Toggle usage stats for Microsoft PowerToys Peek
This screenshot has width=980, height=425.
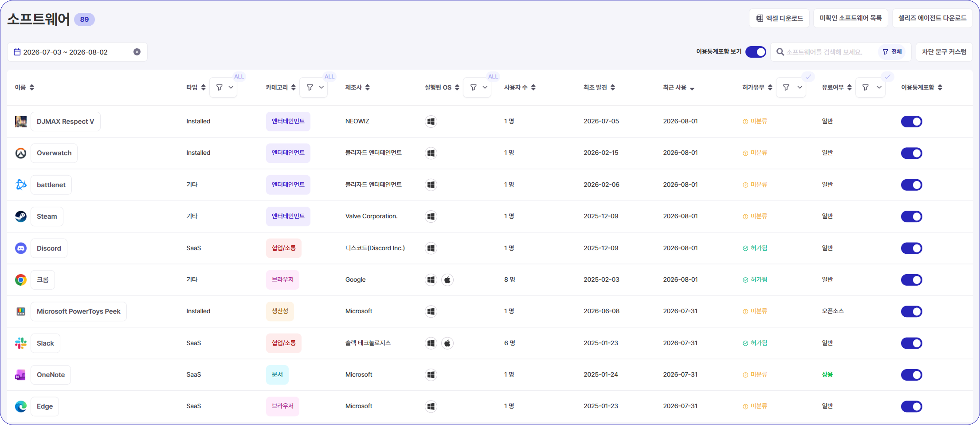(912, 311)
